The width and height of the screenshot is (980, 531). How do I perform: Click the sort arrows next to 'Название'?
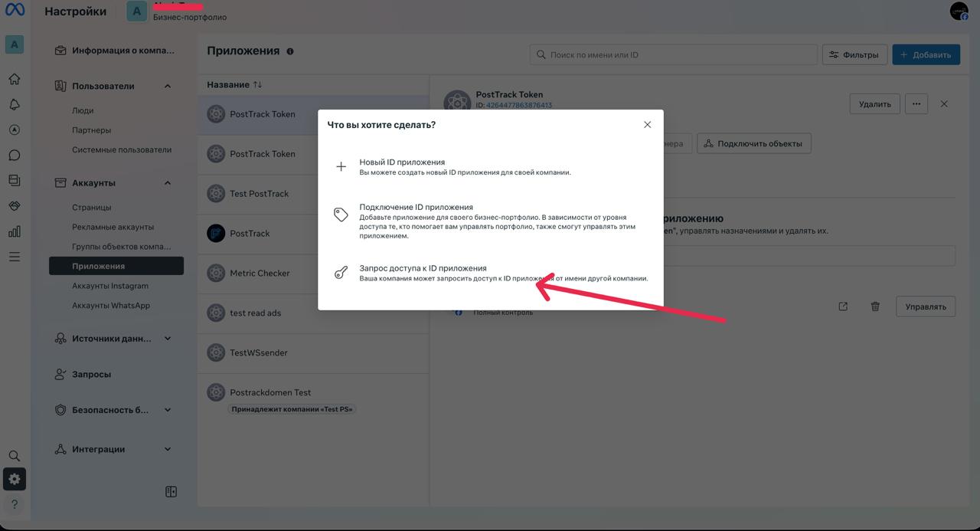257,84
